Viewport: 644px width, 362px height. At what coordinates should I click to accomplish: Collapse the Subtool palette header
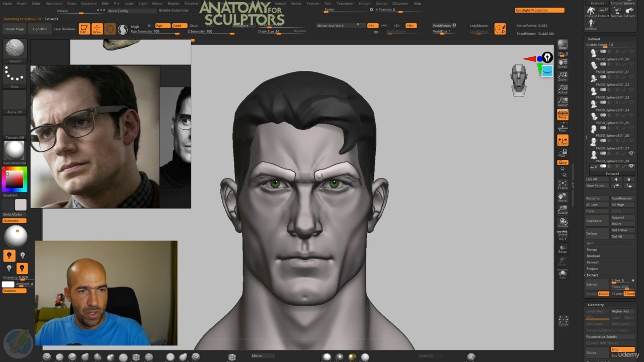[594, 39]
